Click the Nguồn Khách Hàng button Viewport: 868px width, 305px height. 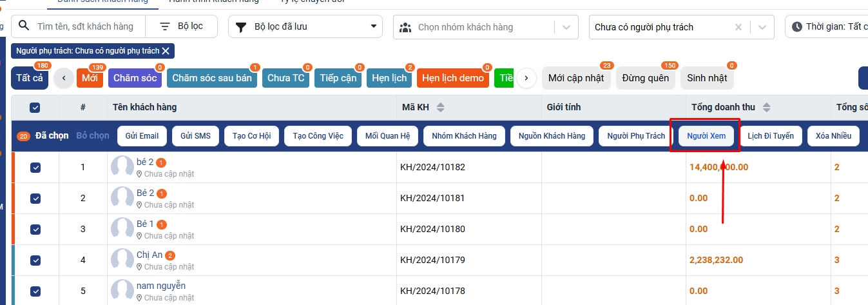tap(552, 136)
